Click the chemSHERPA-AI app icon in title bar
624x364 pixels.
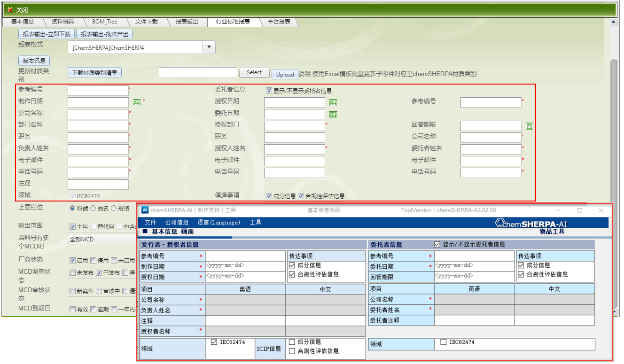(x=145, y=210)
